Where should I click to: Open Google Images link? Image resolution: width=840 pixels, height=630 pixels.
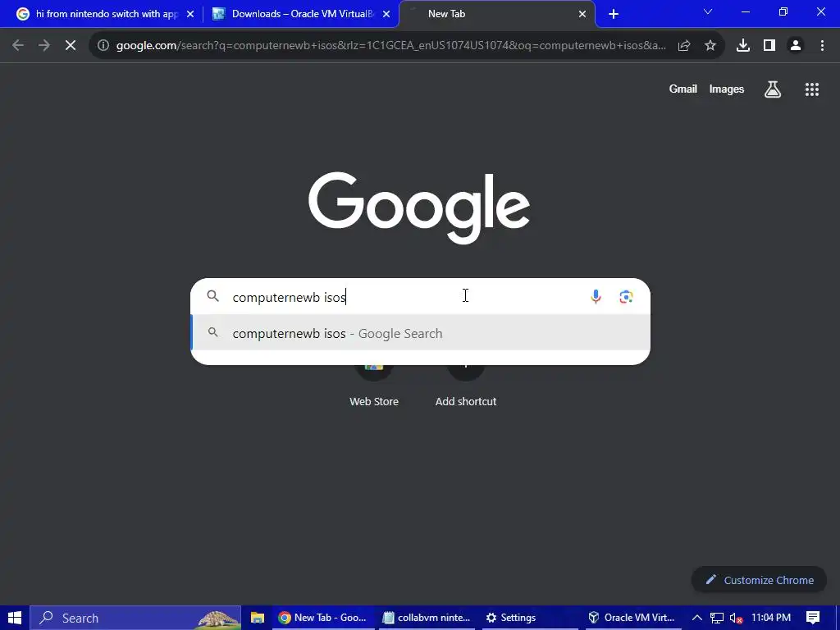click(x=727, y=89)
